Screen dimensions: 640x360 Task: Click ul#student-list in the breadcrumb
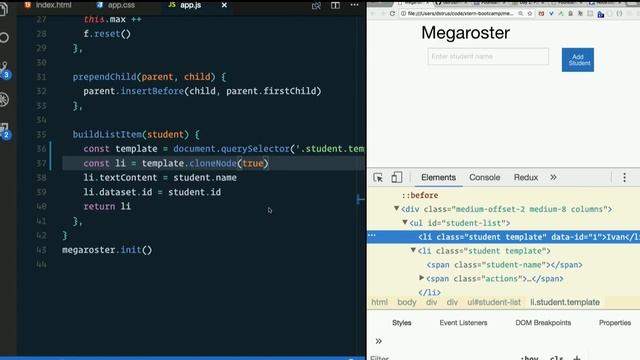(494, 302)
